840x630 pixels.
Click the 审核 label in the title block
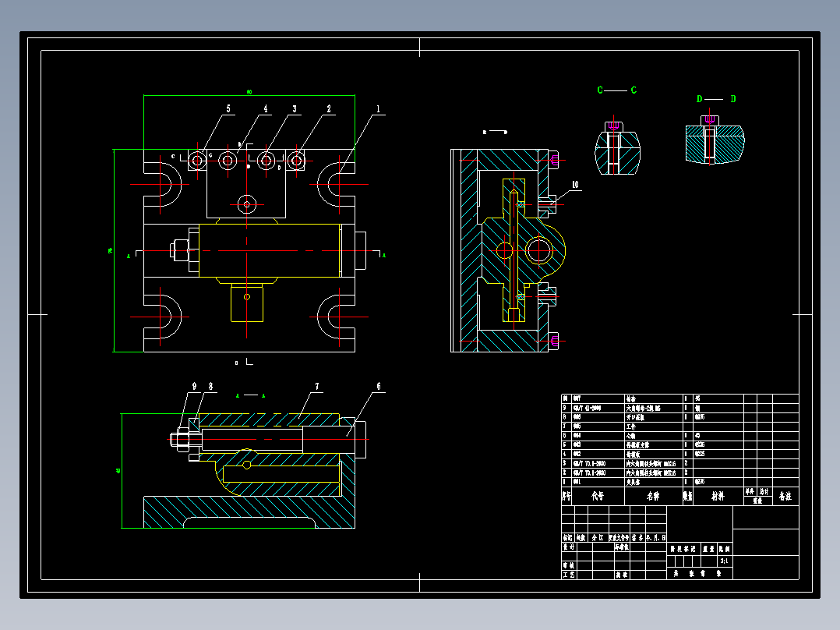568,565
